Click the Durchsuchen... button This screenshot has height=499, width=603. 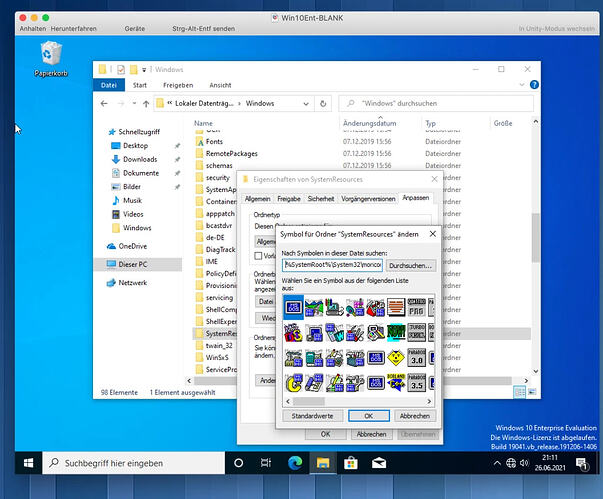(409, 265)
